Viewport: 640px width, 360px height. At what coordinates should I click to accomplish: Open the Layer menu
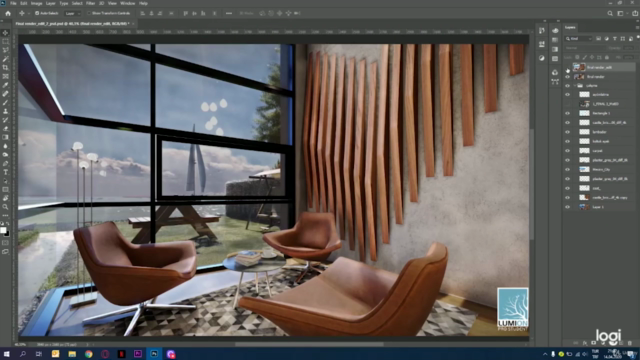[x=51, y=3]
